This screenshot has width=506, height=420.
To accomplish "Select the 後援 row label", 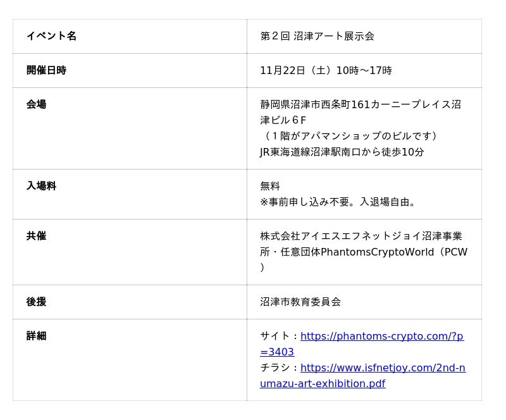I will pyautogui.click(x=36, y=302).
